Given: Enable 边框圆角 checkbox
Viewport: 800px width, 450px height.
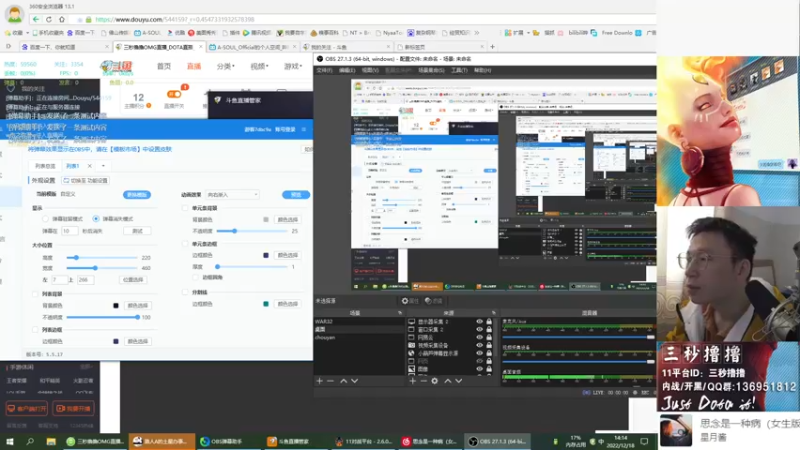Looking at the screenshot, I should [x=195, y=277].
